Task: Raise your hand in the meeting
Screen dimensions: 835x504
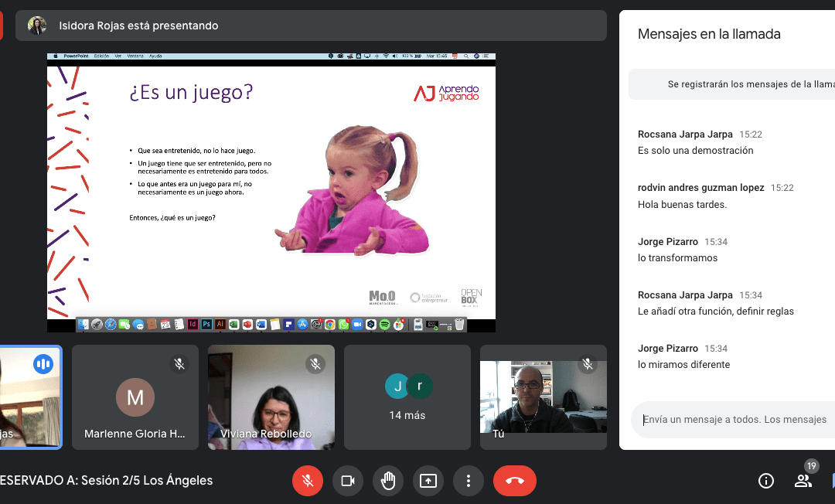Action: pos(388,481)
